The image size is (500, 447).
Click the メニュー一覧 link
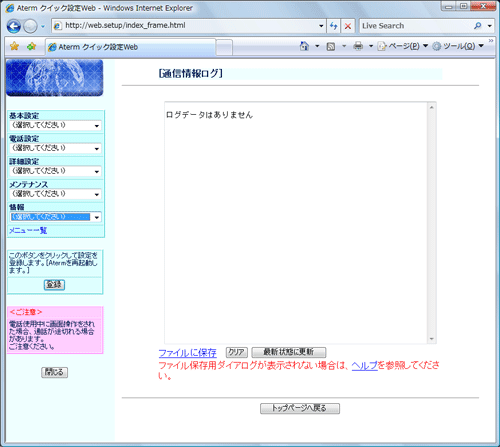pyautogui.click(x=28, y=231)
